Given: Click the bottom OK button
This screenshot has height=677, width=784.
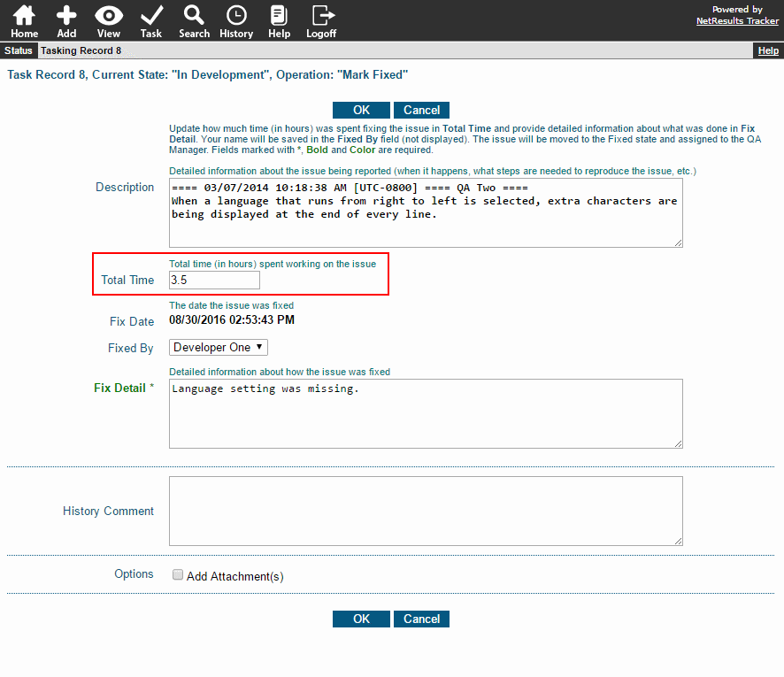Looking at the screenshot, I should (x=361, y=619).
